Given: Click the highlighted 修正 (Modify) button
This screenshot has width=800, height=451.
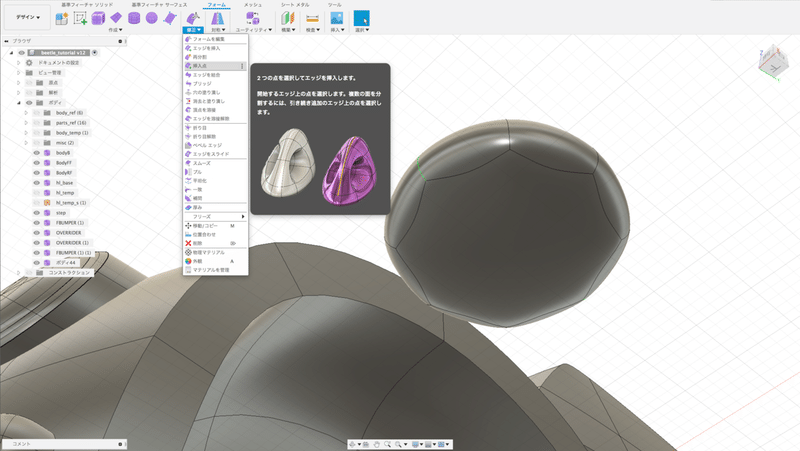Looking at the screenshot, I should point(193,30).
